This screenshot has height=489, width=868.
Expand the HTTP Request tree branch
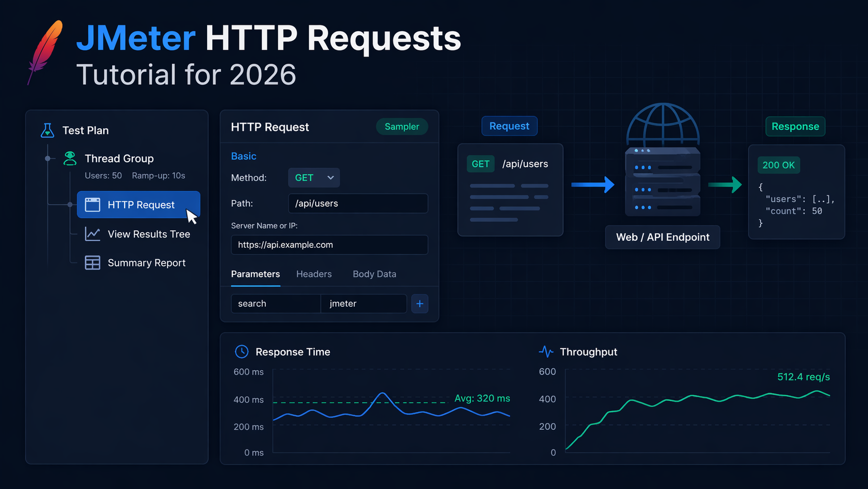(x=70, y=205)
